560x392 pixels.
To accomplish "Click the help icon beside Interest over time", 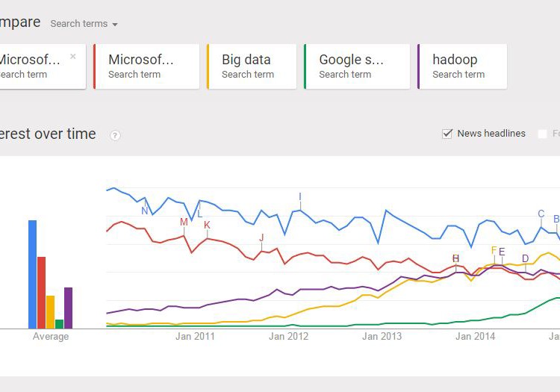I will (115, 135).
